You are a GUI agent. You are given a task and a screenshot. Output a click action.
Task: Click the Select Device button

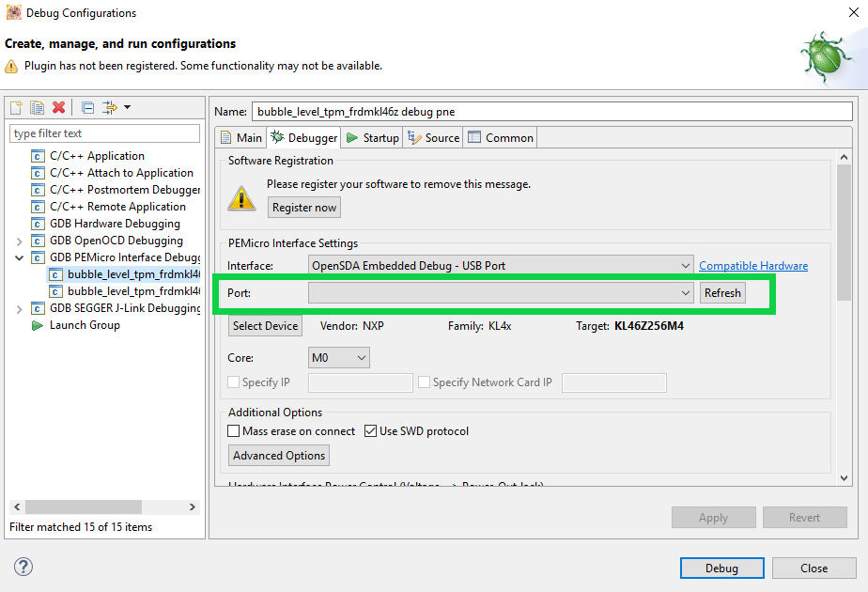(x=265, y=326)
